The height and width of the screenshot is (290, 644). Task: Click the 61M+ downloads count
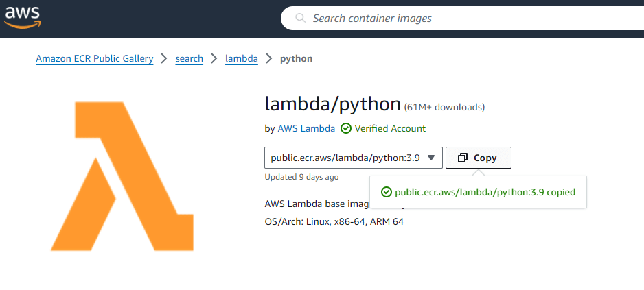[445, 107]
